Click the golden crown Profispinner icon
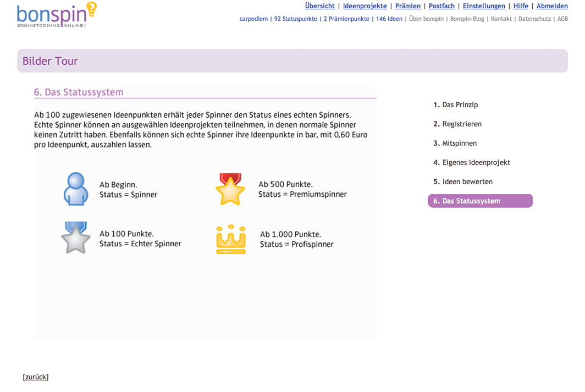Viewport: 585px width, 392px height. click(230, 239)
